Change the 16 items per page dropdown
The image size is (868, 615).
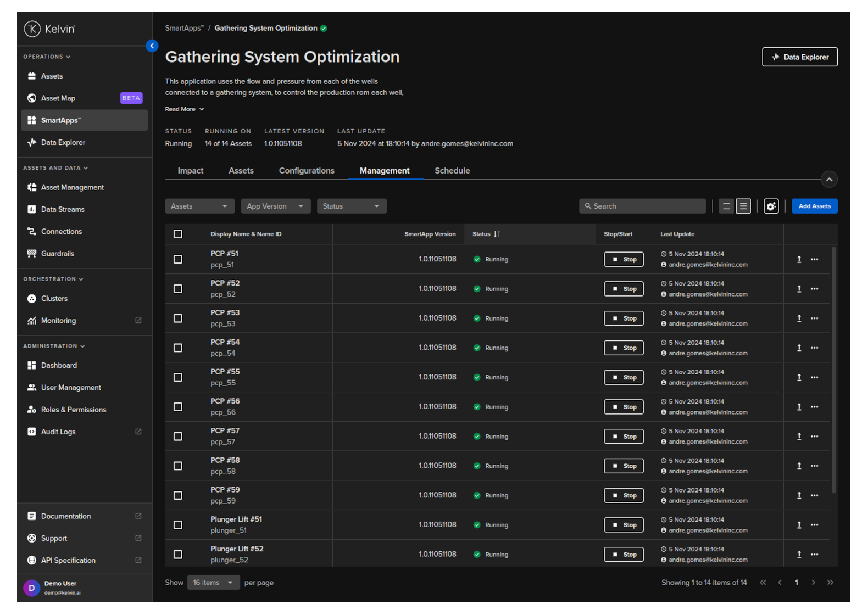[x=213, y=583]
